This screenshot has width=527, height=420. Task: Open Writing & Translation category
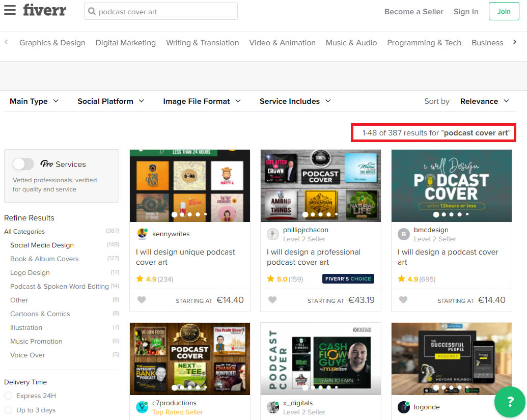pos(202,43)
